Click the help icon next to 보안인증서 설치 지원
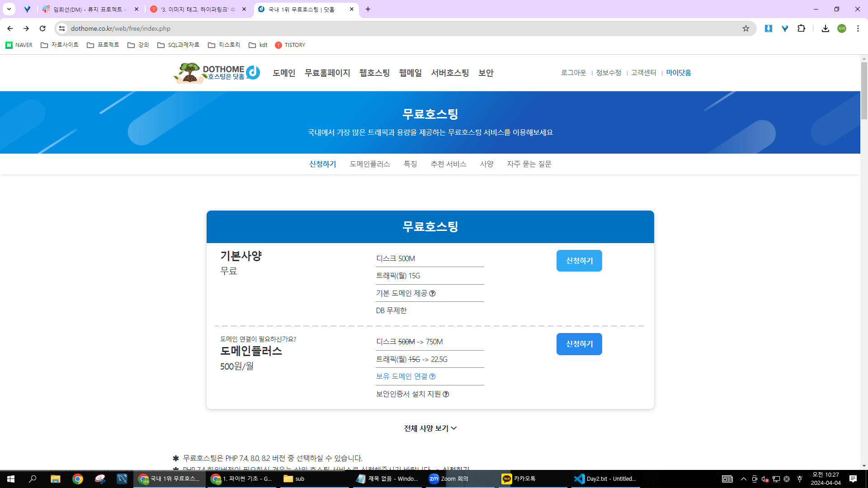Screen dimensions: 868x488 pos(446,394)
